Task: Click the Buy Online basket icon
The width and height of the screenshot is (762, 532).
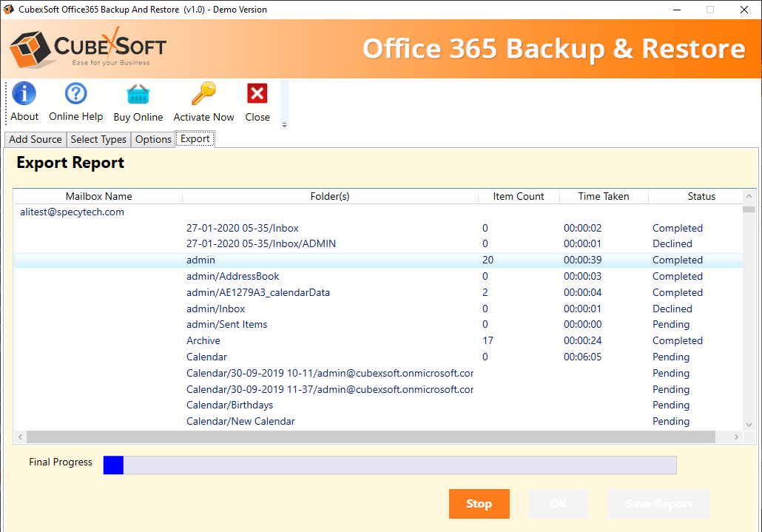Action: point(138,94)
